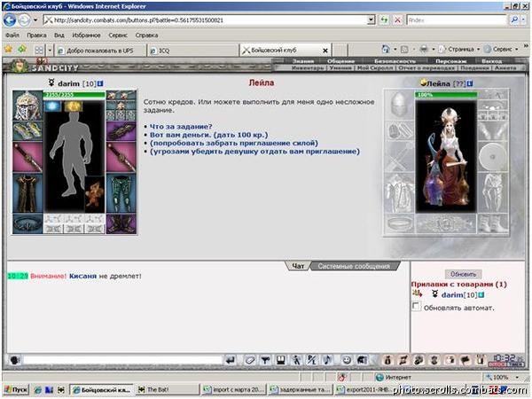Open the search provider dropdown arrow
Viewport: 532px width, 399px height.
coord(523,20)
